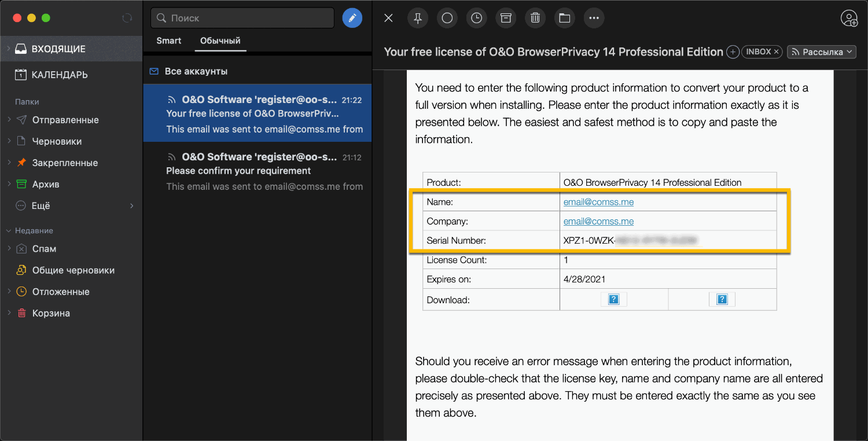
Task: Remove the INBOX tag from the email
Action: tap(777, 52)
